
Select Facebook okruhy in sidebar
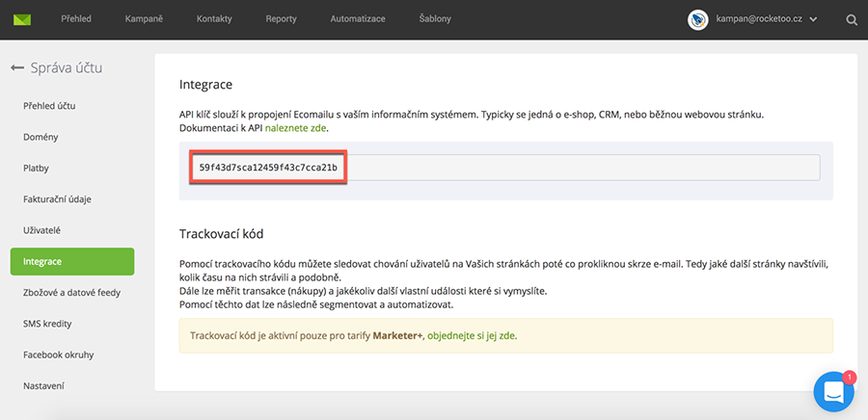click(58, 354)
